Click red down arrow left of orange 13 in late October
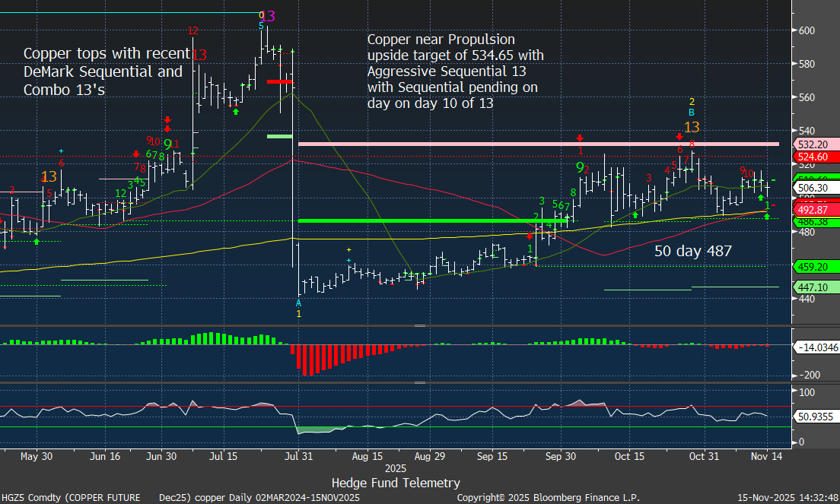This screenshot has width=840, height=504. (x=679, y=135)
